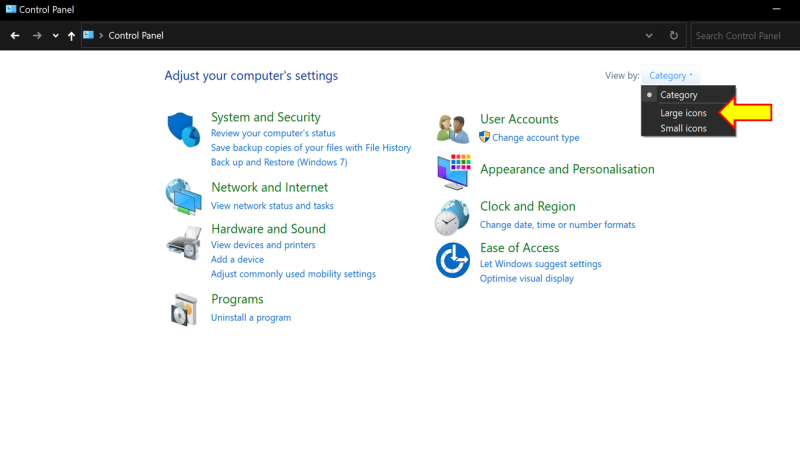This screenshot has height=451, width=800.
Task: Open the Programs disc icon
Action: 184,309
